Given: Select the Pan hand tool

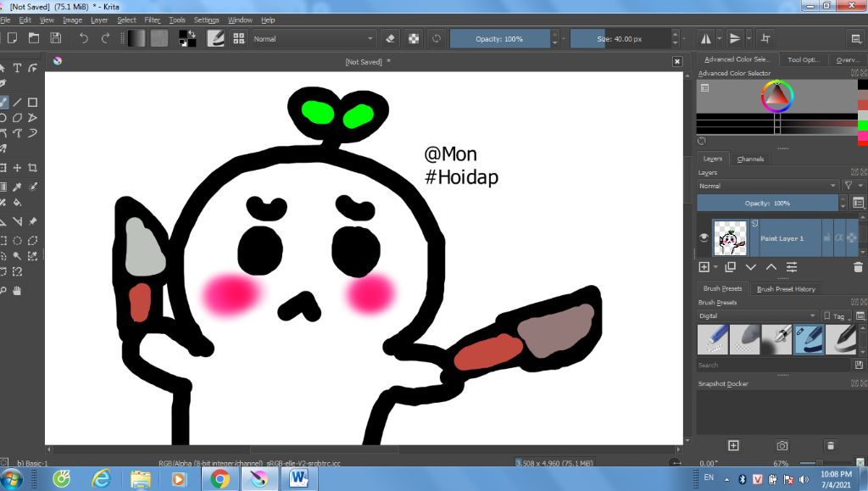Looking at the screenshot, I should [17, 291].
